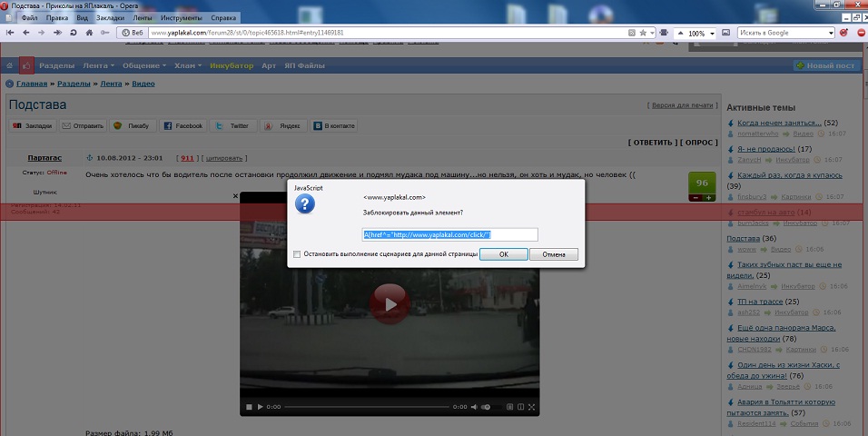Click the small play button in video controls
The height and width of the screenshot is (436, 868).
coord(261,407)
